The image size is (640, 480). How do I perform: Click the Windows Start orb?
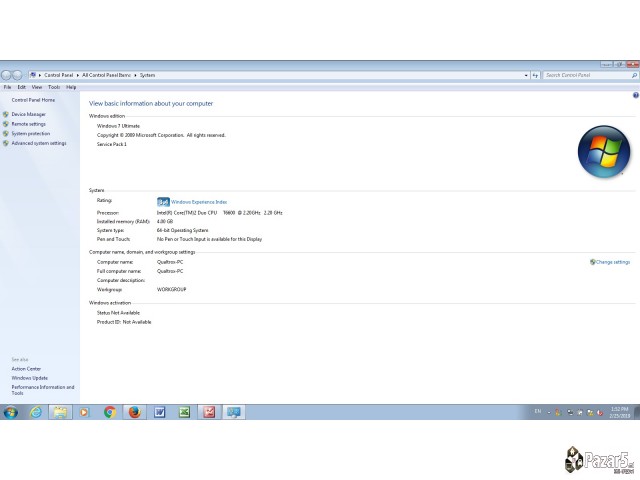coord(11,412)
